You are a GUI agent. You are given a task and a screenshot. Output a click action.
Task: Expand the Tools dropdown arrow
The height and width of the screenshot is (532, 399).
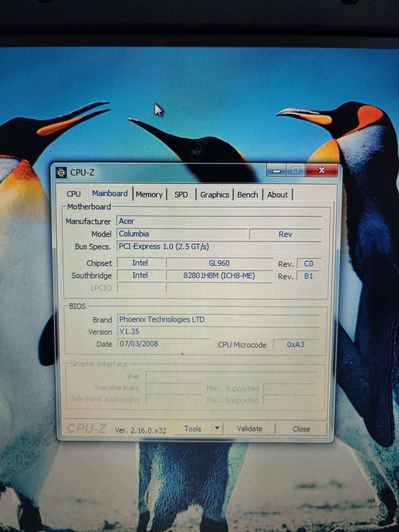[217, 428]
